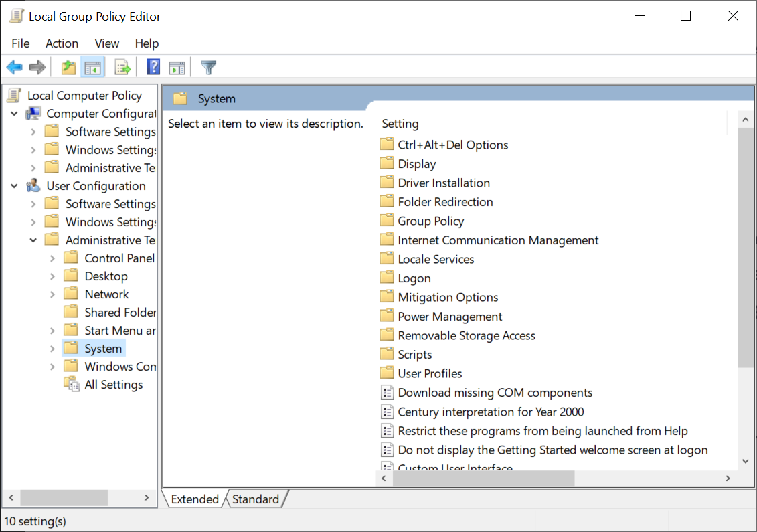
Task: Expand Windows Settings under User Configuration
Action: pos(33,222)
